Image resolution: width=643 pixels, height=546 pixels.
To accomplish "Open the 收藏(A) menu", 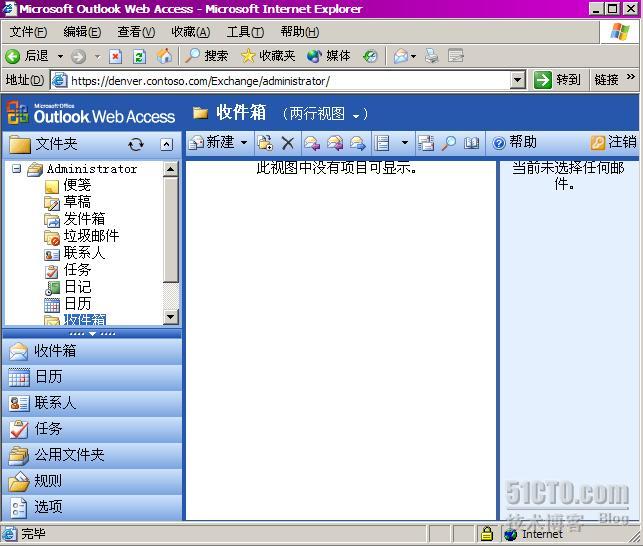I will coord(190,32).
